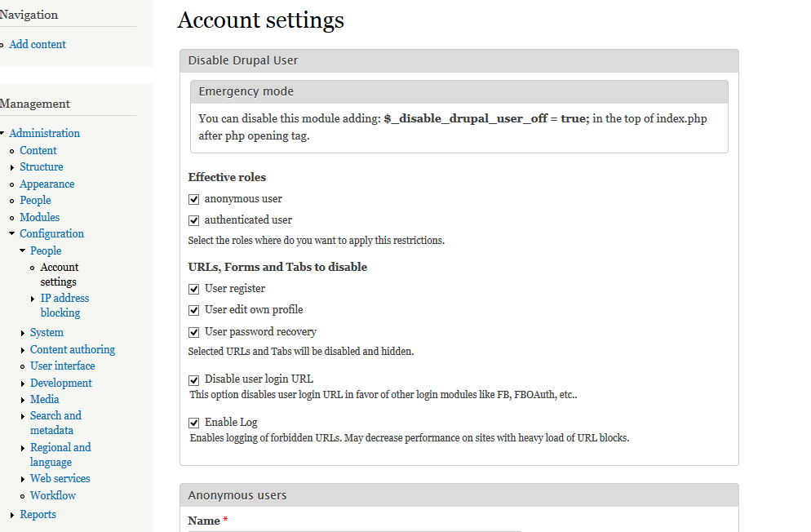The width and height of the screenshot is (811, 532).
Task: Open the Appearance page
Action: click(47, 184)
